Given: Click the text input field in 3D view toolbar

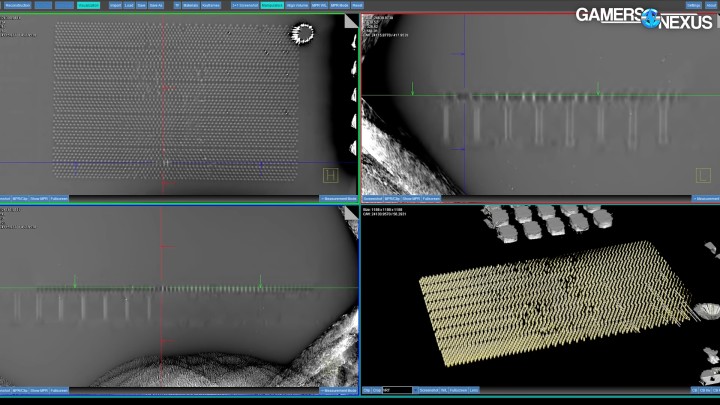Looking at the screenshot, I should pyautogui.click(x=395, y=389).
